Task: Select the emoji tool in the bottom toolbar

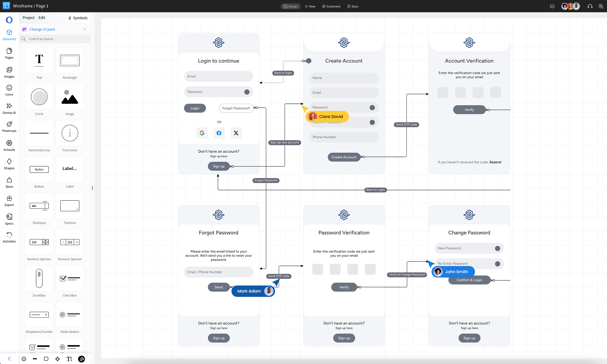Action: 24,359
